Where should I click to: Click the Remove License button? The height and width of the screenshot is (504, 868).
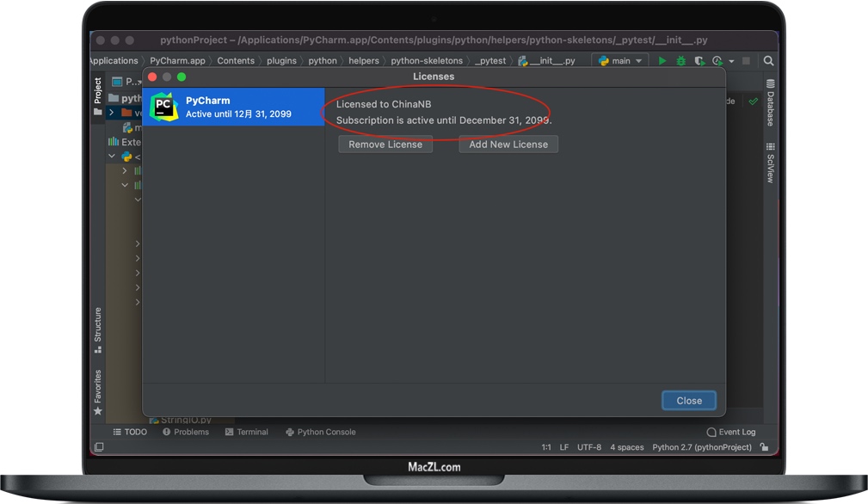click(x=385, y=144)
